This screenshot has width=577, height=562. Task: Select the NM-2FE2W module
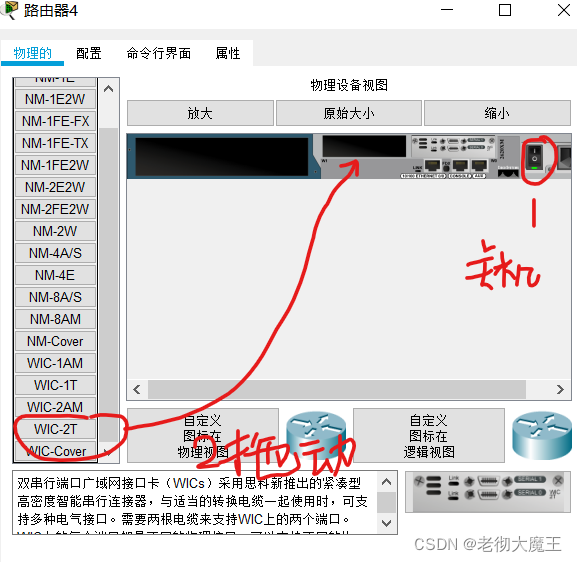tap(55, 209)
